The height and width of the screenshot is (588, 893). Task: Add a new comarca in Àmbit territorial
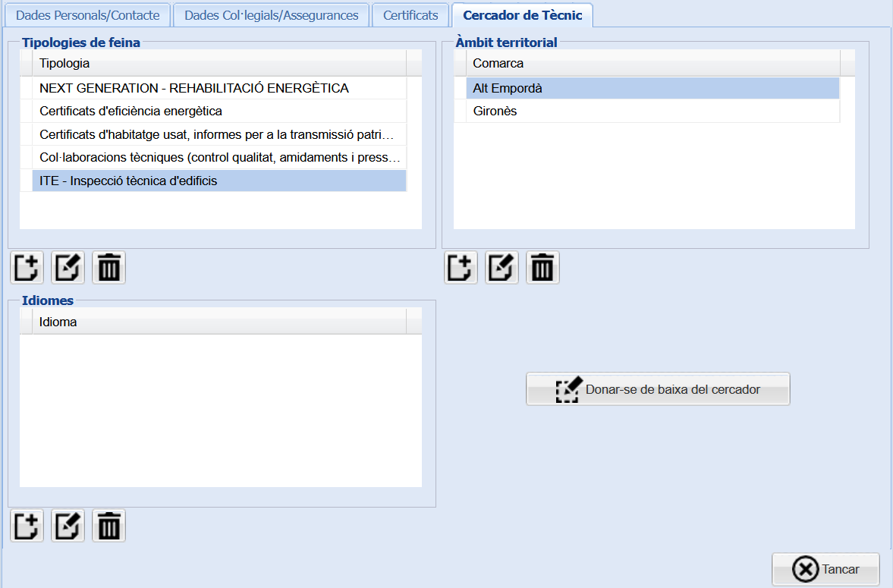461,267
